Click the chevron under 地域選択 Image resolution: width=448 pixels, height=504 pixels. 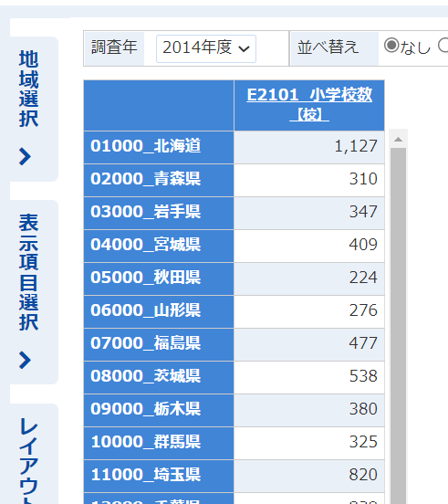(x=25, y=156)
